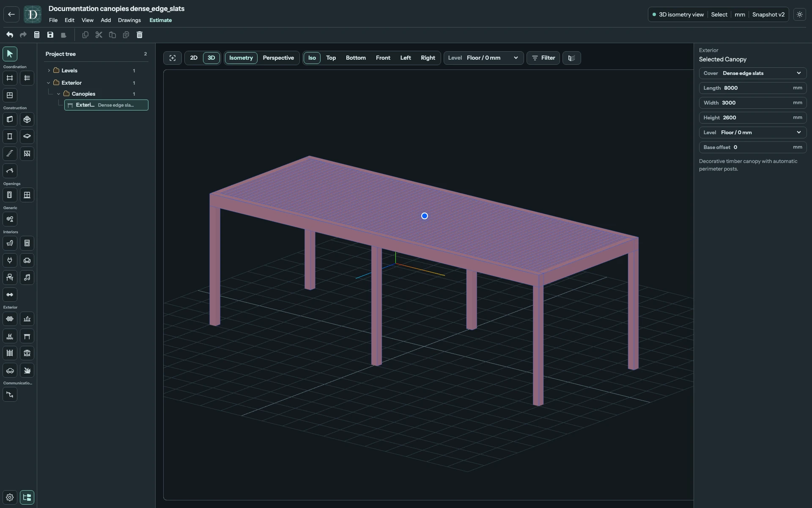Expand the Levels tree folder

49,71
